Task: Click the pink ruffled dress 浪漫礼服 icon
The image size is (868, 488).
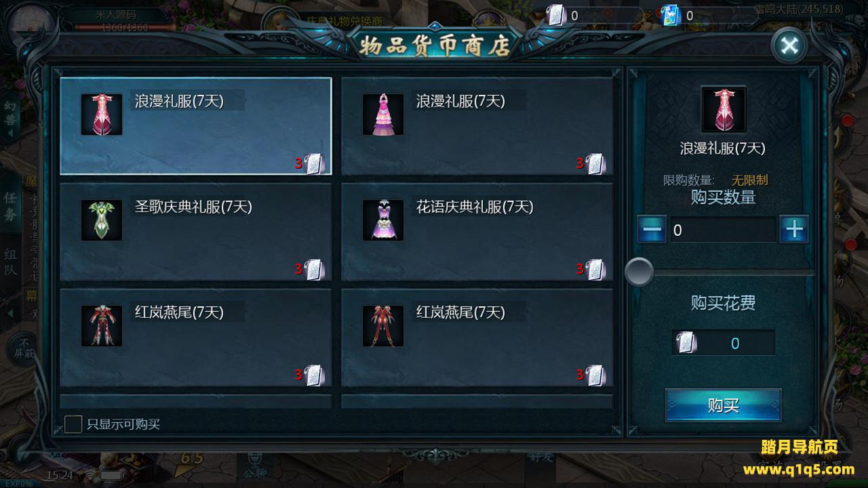Action: 383,115
